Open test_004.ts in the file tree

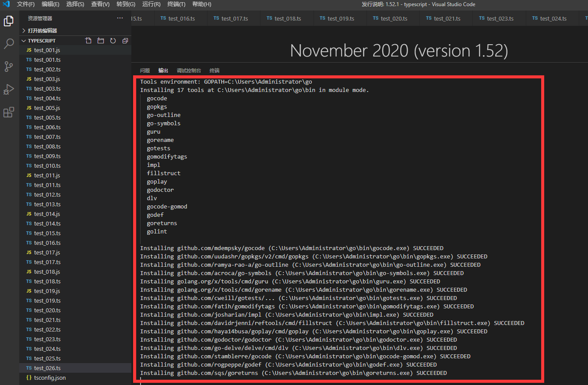(75, 98)
